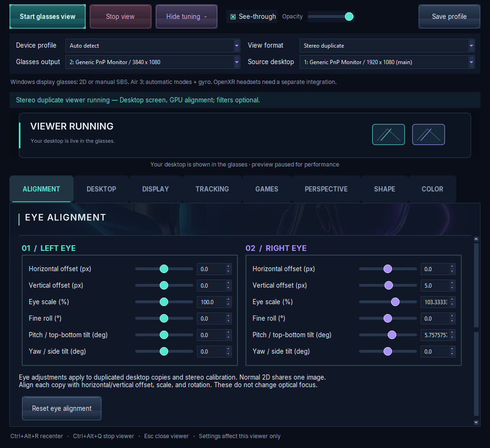Adjust left eye Fine roll slider
490x448 pixels.
pyautogui.click(x=164, y=318)
